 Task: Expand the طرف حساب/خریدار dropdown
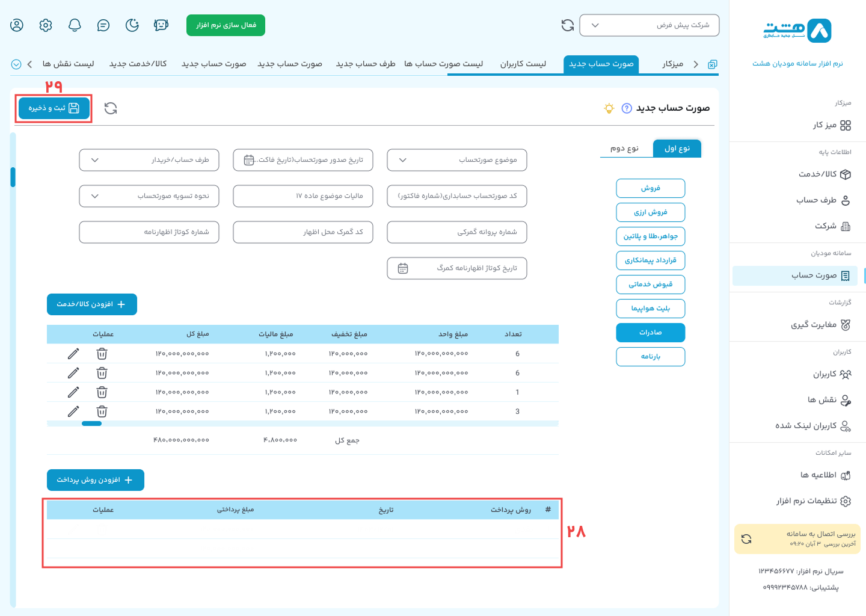point(149,160)
